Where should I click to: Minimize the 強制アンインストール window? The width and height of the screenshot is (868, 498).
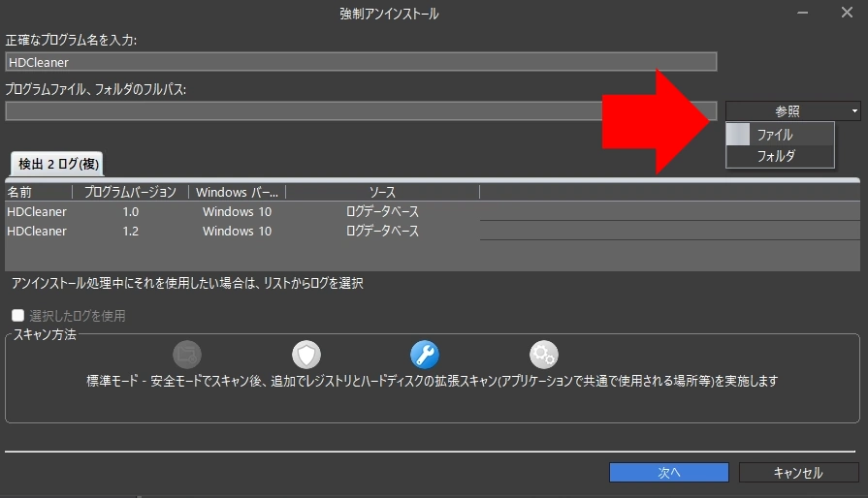coord(803,13)
